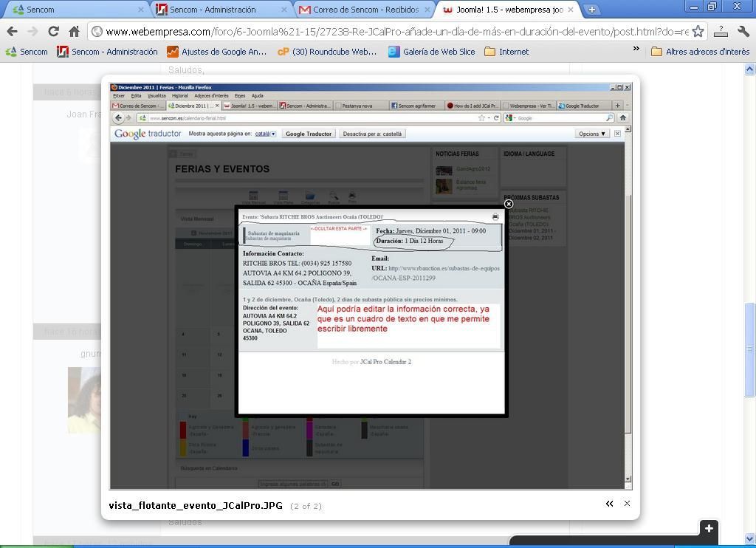Click the embedded Firefox back arrow
The image size is (756, 548).
118,117
